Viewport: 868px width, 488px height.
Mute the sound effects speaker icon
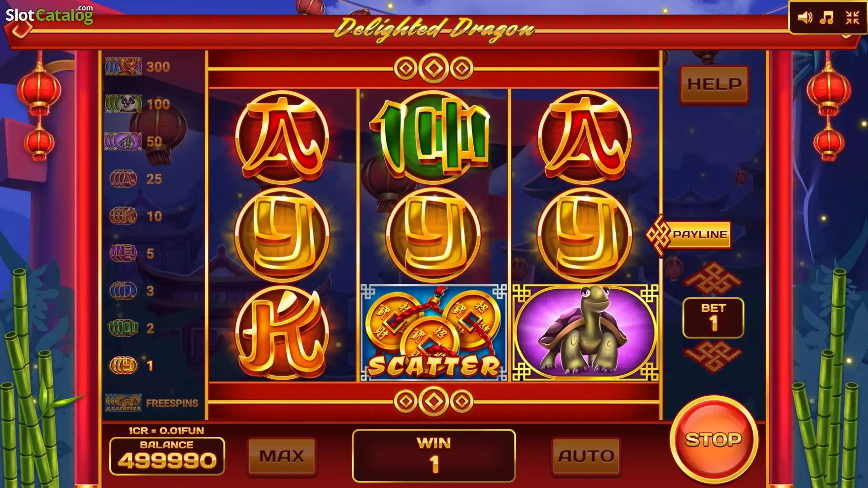(805, 18)
